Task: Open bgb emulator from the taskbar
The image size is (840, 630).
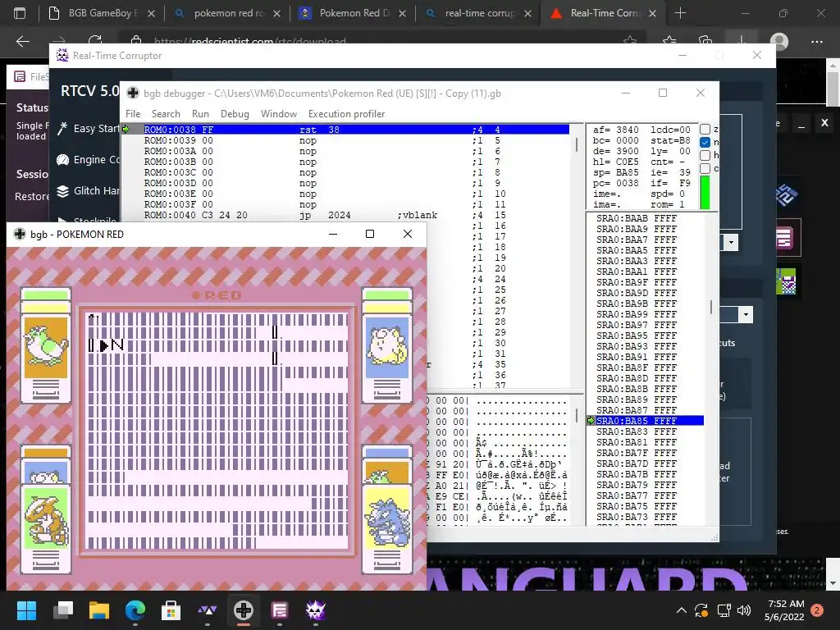Action: coord(243,610)
